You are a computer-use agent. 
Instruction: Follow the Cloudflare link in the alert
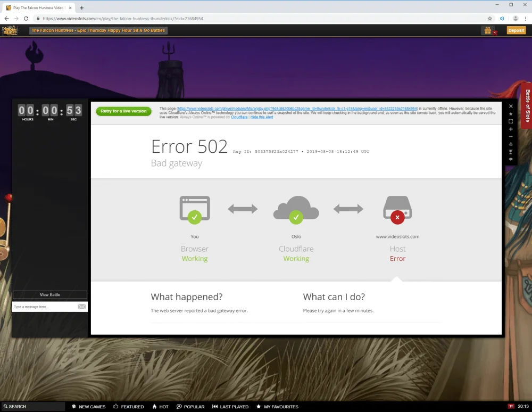[x=239, y=117]
